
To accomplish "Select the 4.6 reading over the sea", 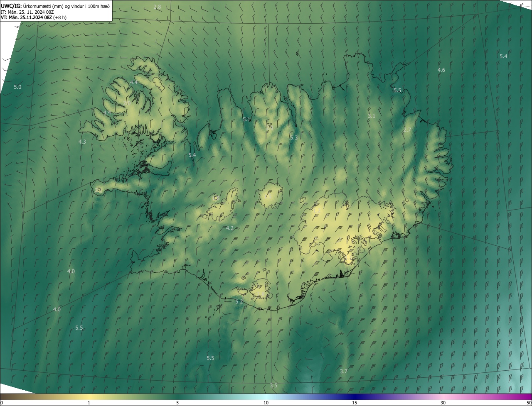I will (x=441, y=70).
